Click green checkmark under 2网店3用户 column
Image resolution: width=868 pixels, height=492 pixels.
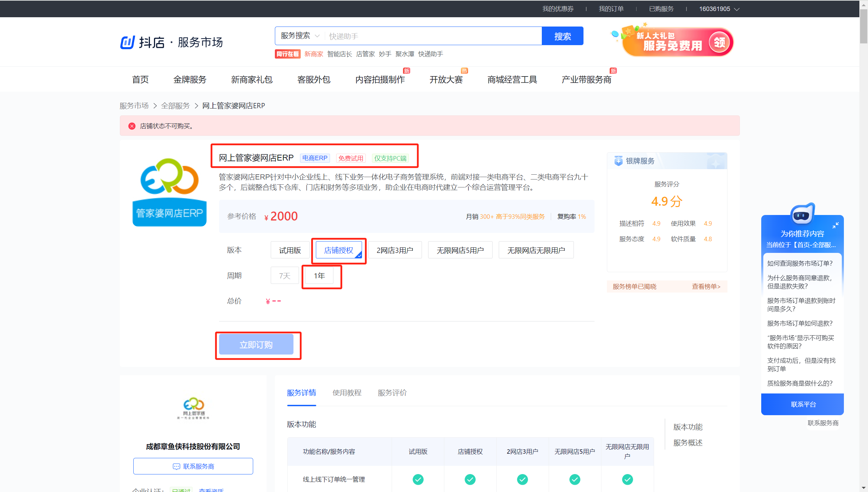[522, 479]
